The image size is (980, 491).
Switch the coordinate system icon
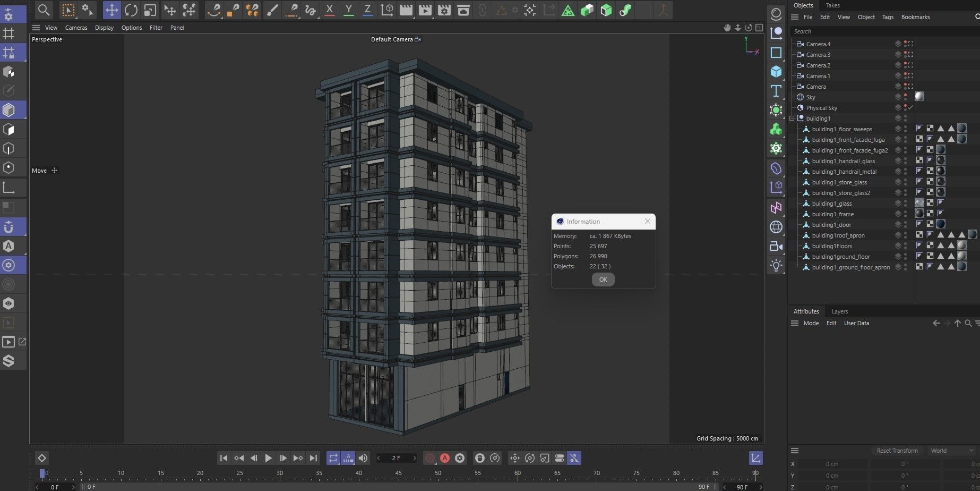(387, 10)
